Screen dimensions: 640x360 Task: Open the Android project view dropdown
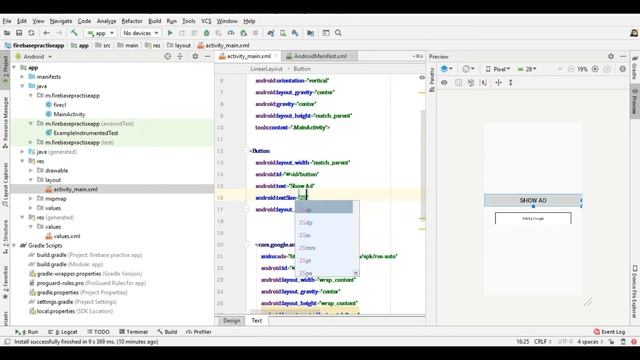pos(33,57)
